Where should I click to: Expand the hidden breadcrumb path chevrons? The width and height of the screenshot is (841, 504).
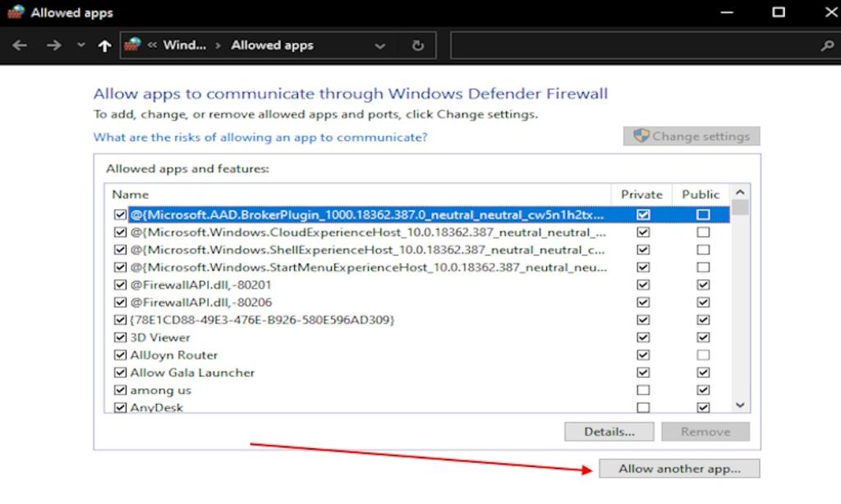click(152, 46)
